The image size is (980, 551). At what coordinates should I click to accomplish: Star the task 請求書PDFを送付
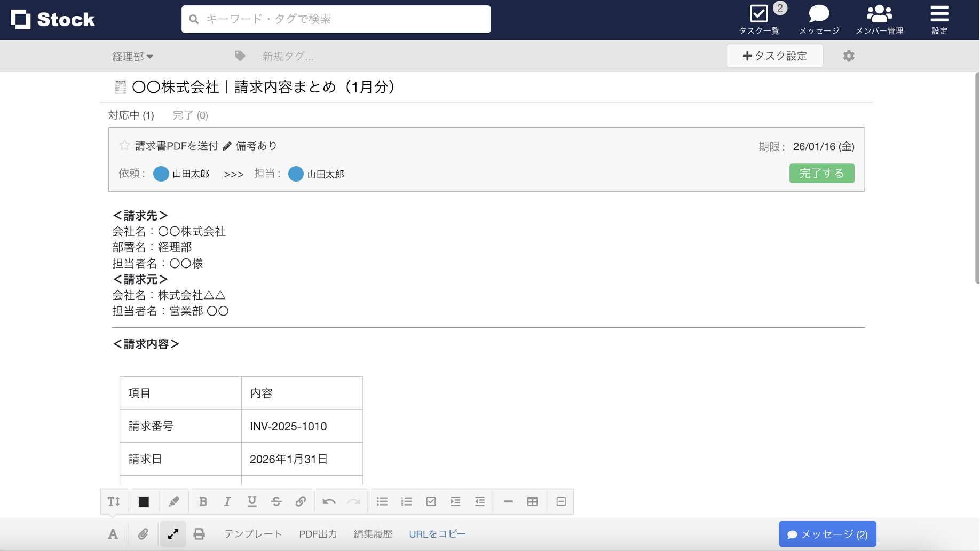pos(124,145)
